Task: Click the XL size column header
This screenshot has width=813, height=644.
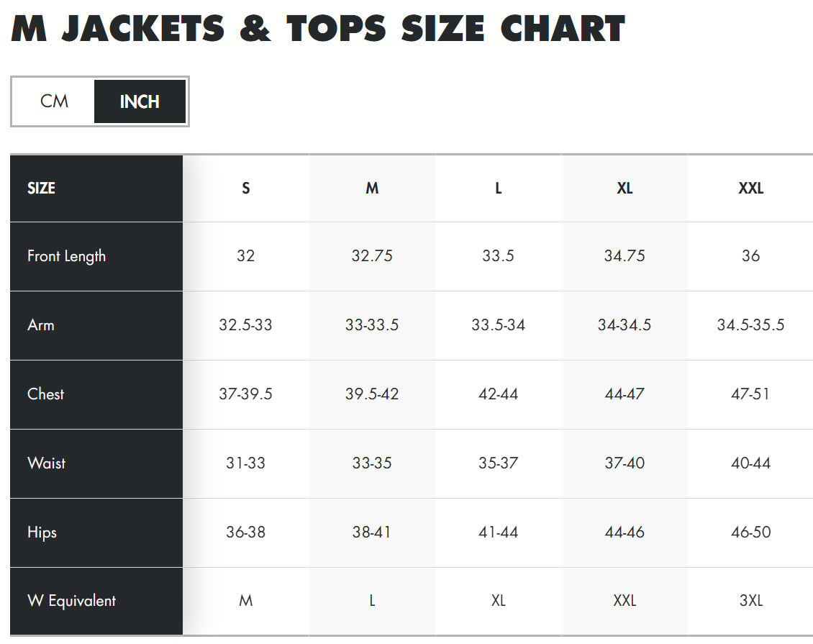Action: pos(624,189)
